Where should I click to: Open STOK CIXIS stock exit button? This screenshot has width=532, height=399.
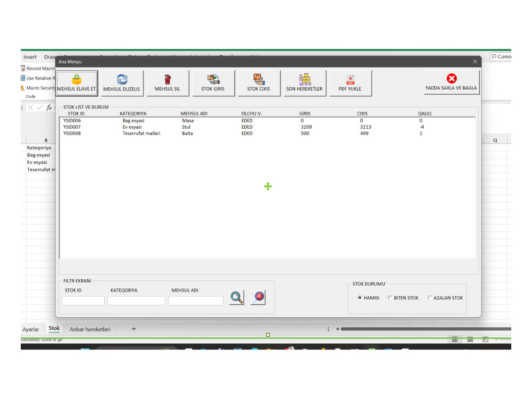[259, 83]
